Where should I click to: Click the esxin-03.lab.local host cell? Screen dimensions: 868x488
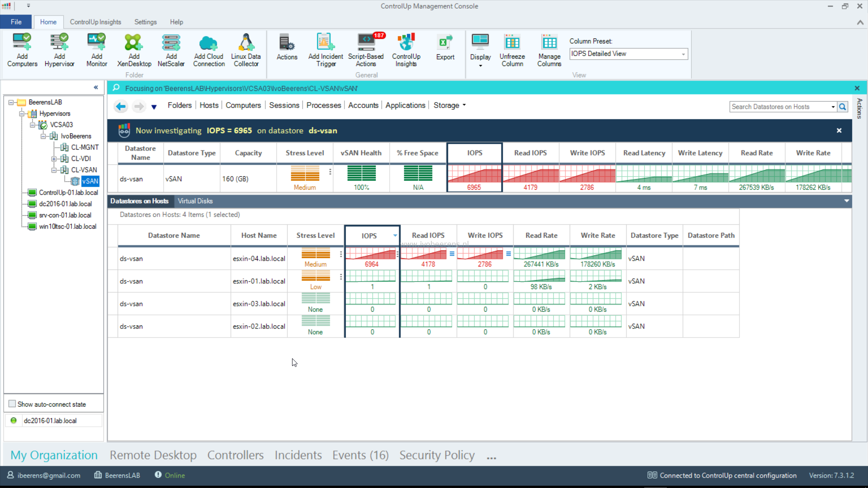[x=259, y=304]
